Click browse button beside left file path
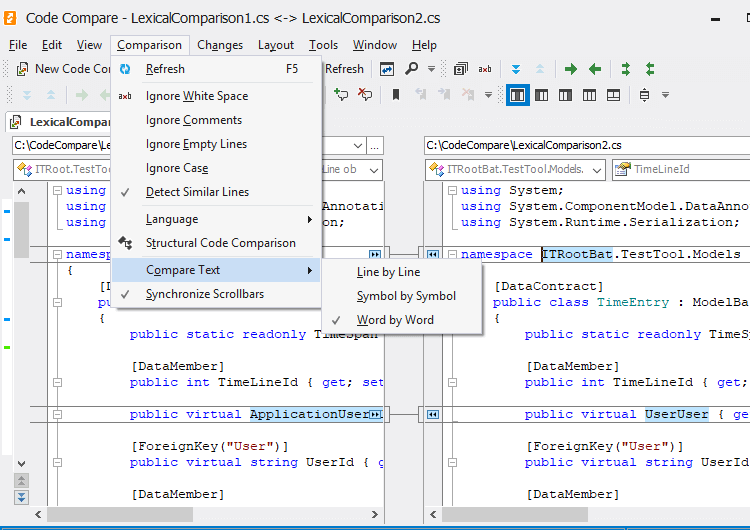The height and width of the screenshot is (530, 750). pyautogui.click(x=375, y=145)
